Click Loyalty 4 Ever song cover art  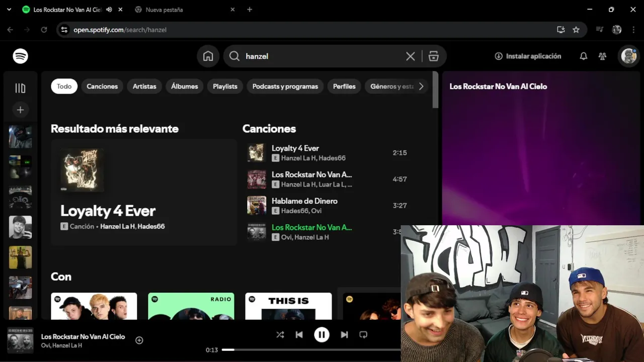[256, 153]
